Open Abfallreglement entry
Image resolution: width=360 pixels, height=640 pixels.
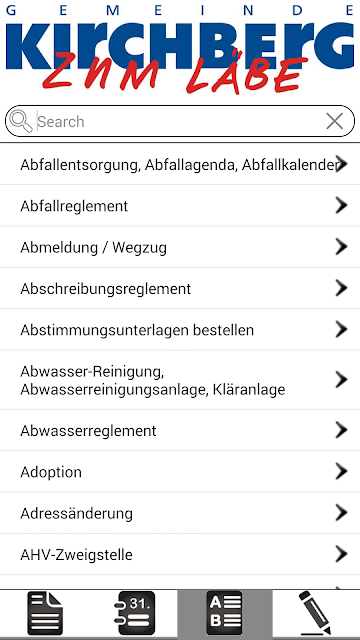click(180, 206)
